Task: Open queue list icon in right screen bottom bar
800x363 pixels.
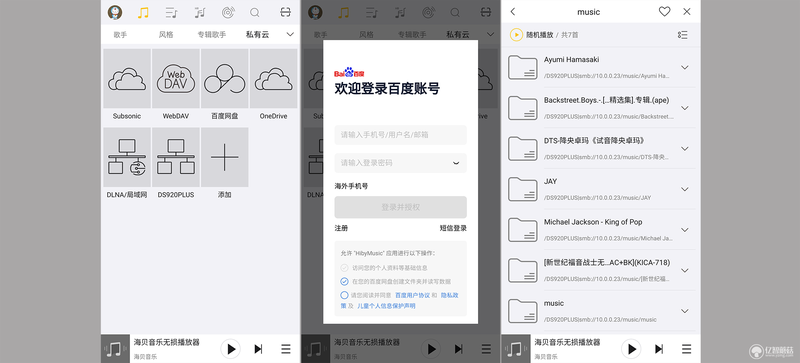Action: [687, 349]
